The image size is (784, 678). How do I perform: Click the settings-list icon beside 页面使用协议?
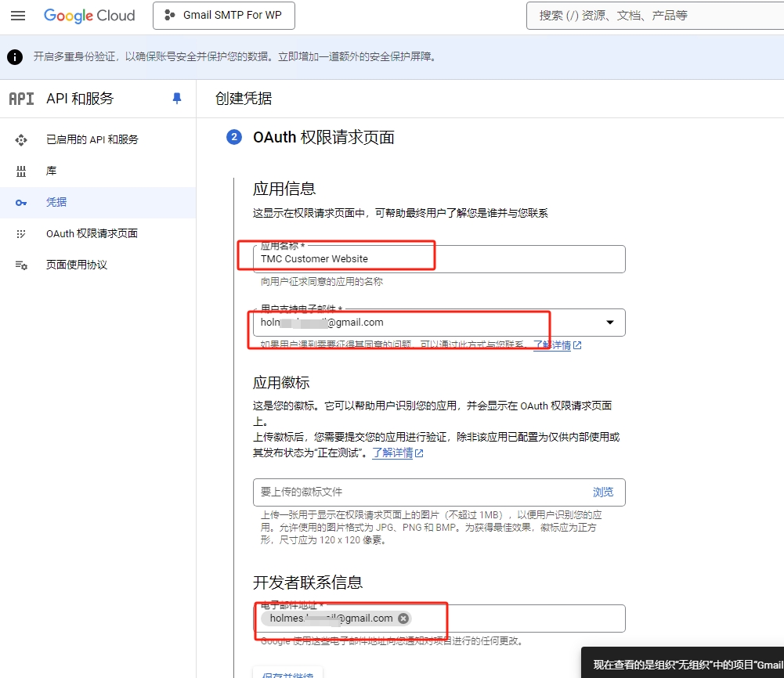click(21, 265)
